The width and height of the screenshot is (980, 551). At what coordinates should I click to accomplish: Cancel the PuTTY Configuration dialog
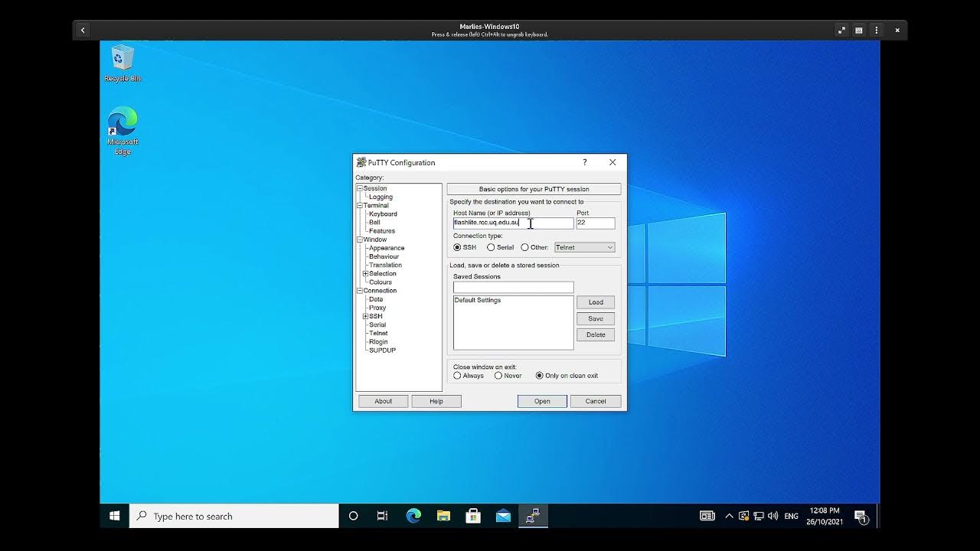(x=596, y=401)
